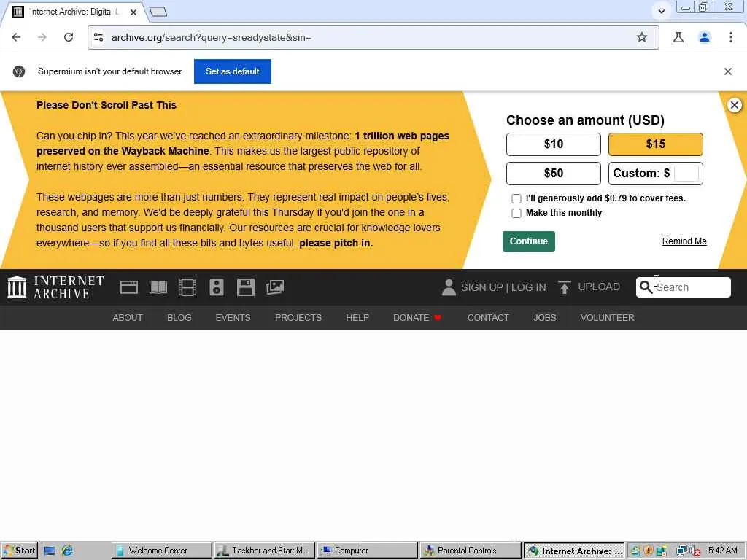This screenshot has height=560, width=747.
Task: Open the JOBS menu item
Action: [x=544, y=318]
